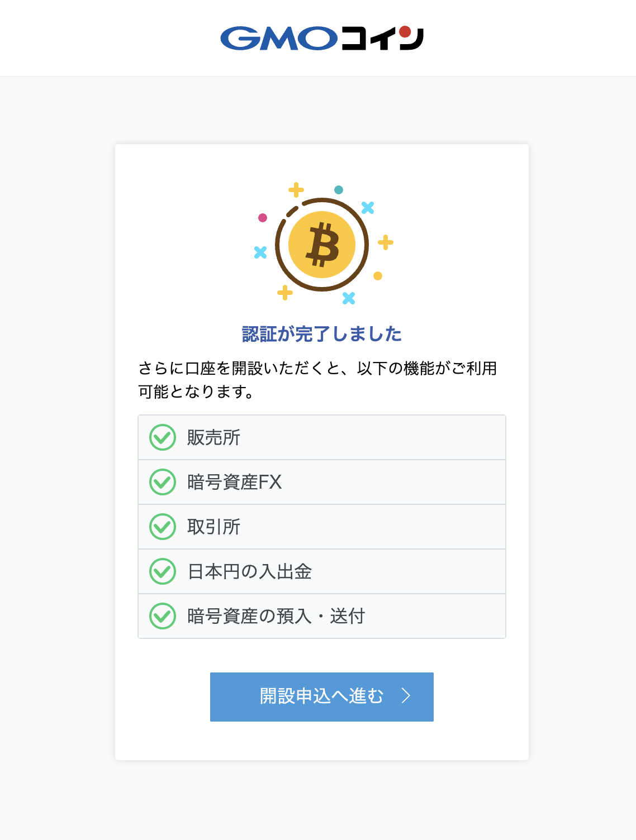Select the 暗号資産FX feature label
The image size is (636, 840).
pyautogui.click(x=235, y=482)
